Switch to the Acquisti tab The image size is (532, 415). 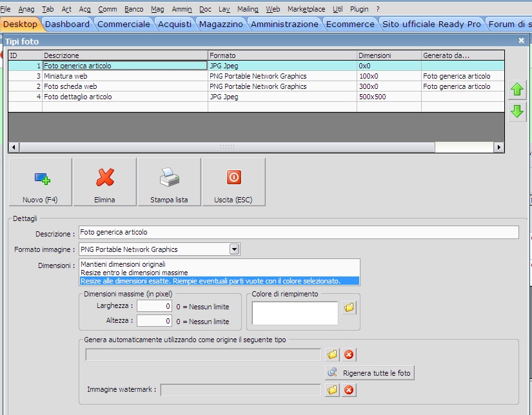(175, 24)
